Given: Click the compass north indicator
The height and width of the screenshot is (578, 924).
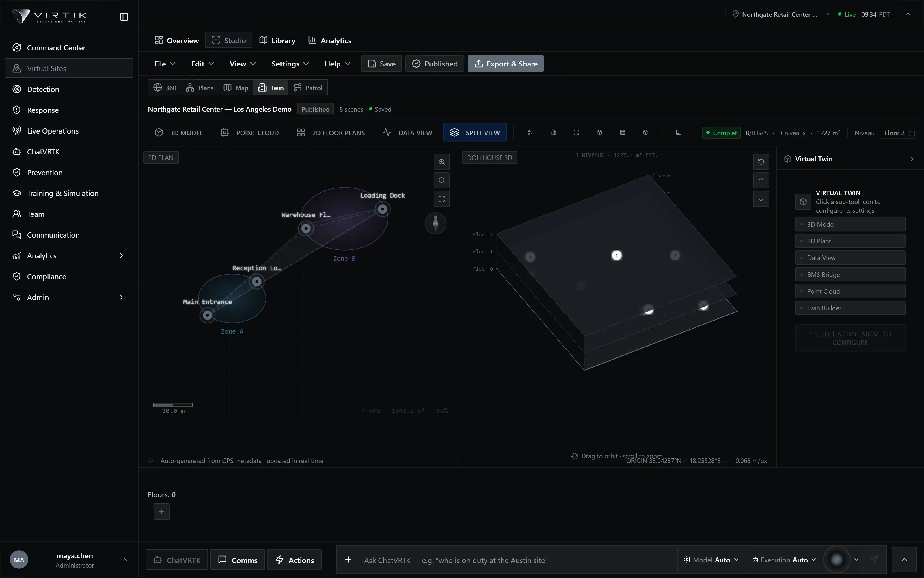Looking at the screenshot, I should coord(435,223).
